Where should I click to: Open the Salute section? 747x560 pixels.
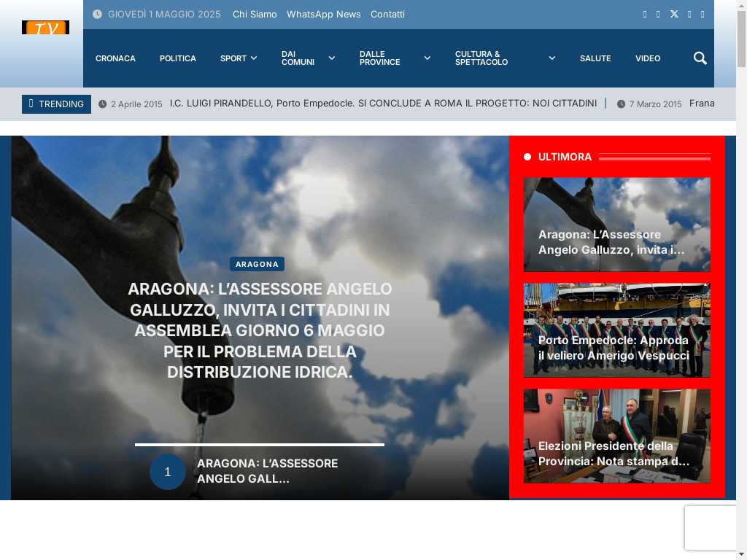pos(595,58)
